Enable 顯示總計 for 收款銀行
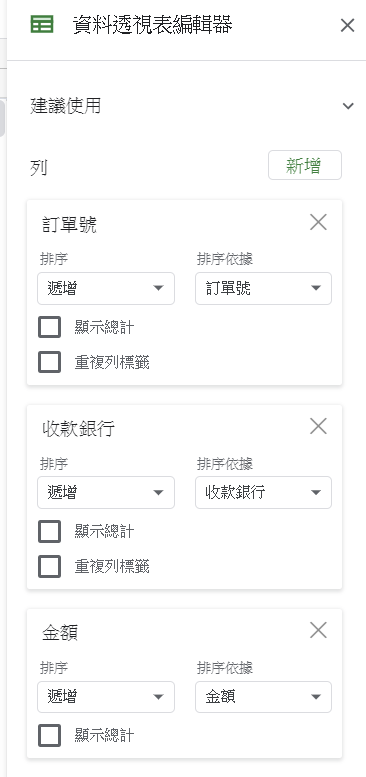 50,531
